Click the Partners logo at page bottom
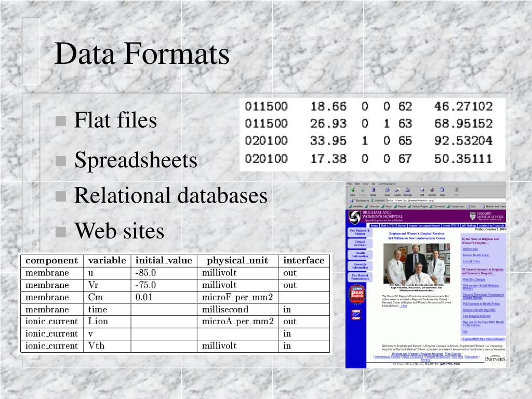The image size is (532, 399). [x=495, y=359]
